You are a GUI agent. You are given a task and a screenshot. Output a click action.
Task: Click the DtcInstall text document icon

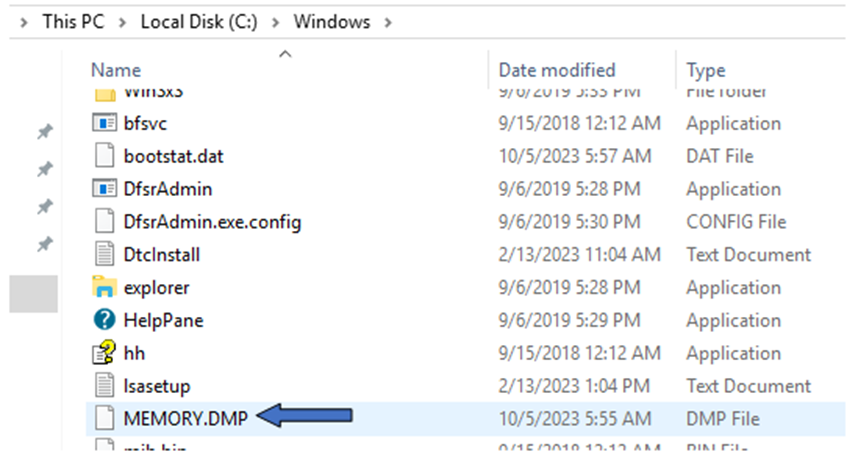105,255
